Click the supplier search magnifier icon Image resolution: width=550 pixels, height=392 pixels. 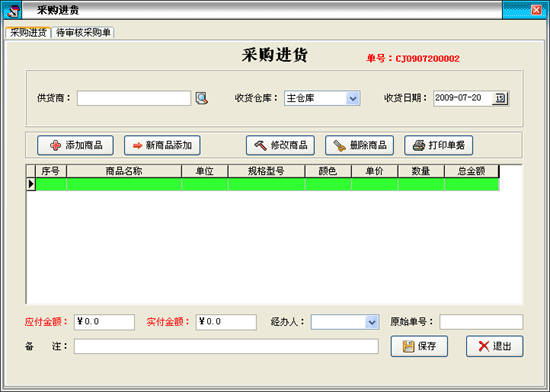pyautogui.click(x=201, y=98)
